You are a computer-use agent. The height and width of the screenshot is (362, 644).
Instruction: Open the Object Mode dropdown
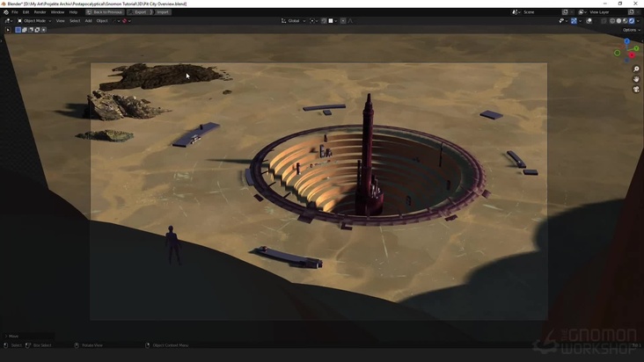pyautogui.click(x=33, y=20)
